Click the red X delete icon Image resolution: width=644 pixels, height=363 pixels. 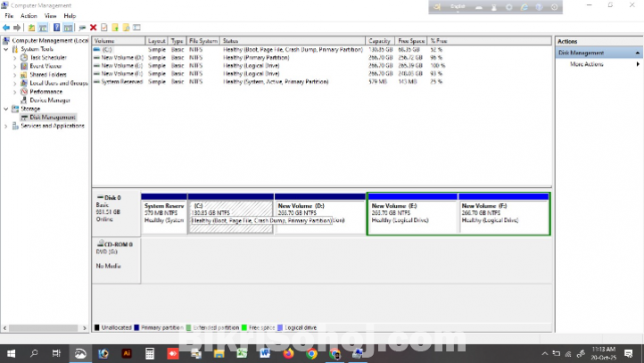click(93, 28)
